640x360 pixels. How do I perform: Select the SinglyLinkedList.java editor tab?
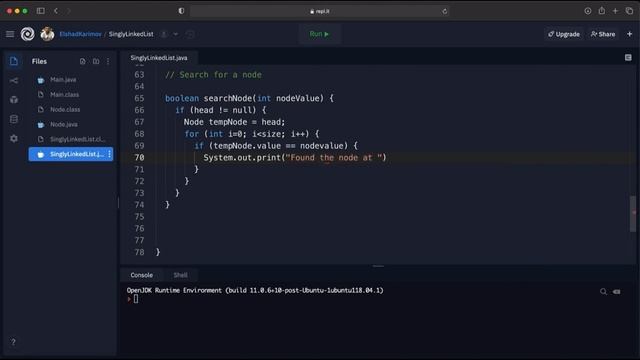click(x=159, y=58)
